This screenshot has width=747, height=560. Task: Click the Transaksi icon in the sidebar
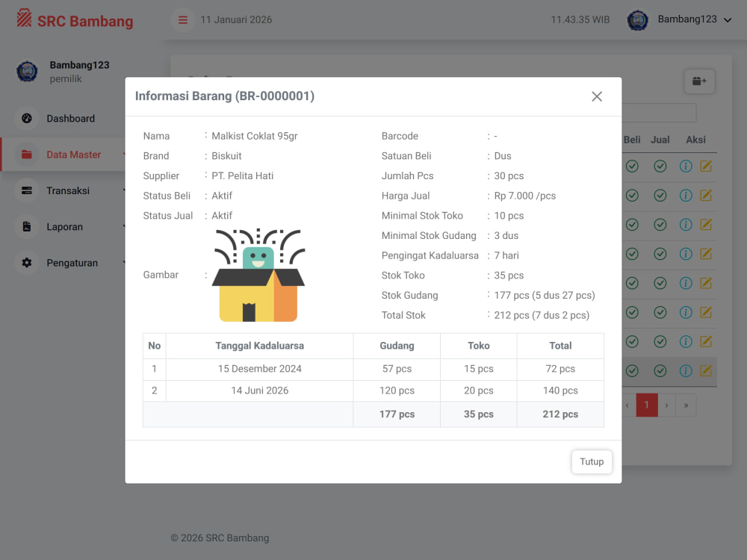[27, 190]
